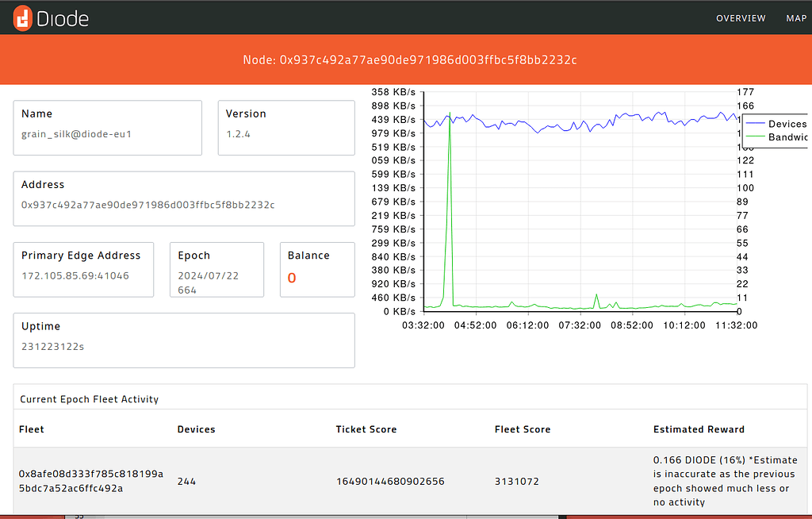Open the MAP page

pos(796,17)
